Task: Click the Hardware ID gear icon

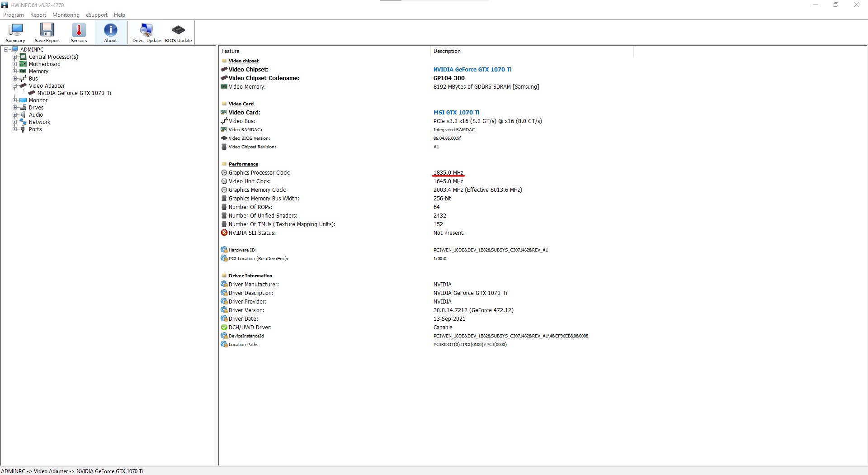Action: (224, 250)
